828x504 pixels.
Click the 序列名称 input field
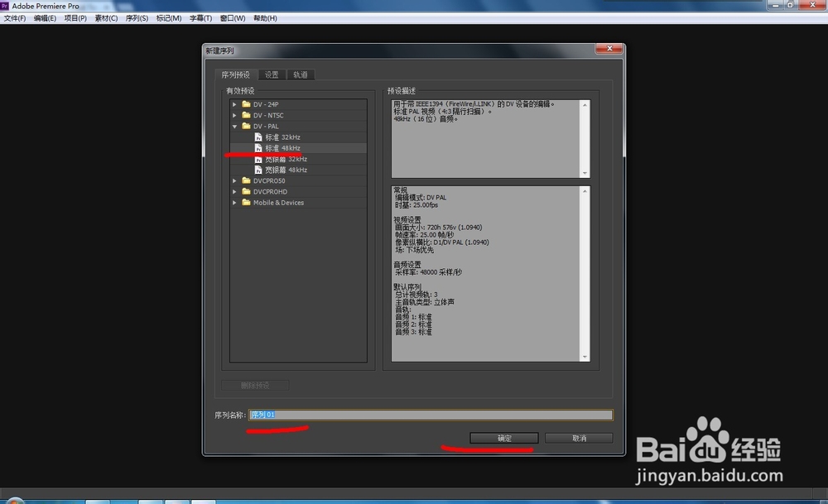coord(431,415)
